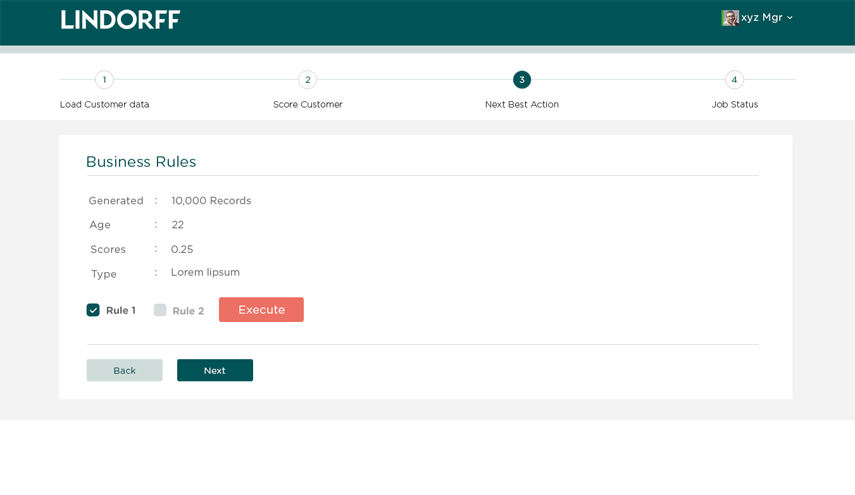Viewport: 855px width, 495px height.
Task: Click the Business Rules heading
Action: [x=141, y=162]
